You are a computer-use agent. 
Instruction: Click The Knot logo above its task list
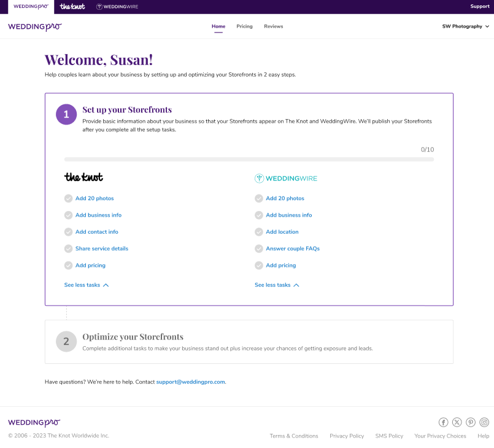pos(83,177)
